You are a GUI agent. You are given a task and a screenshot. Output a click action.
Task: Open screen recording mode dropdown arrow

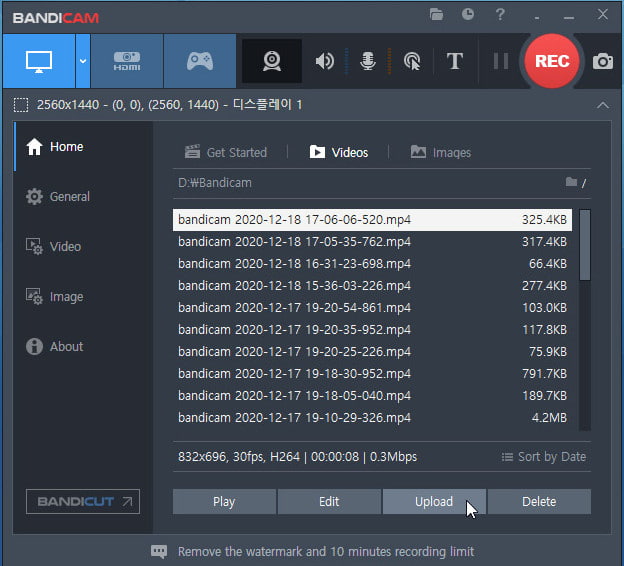tap(83, 61)
